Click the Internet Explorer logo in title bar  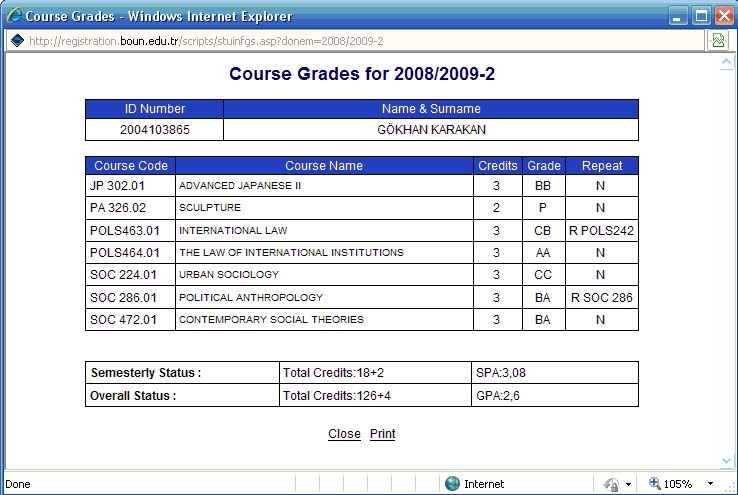(14, 16)
